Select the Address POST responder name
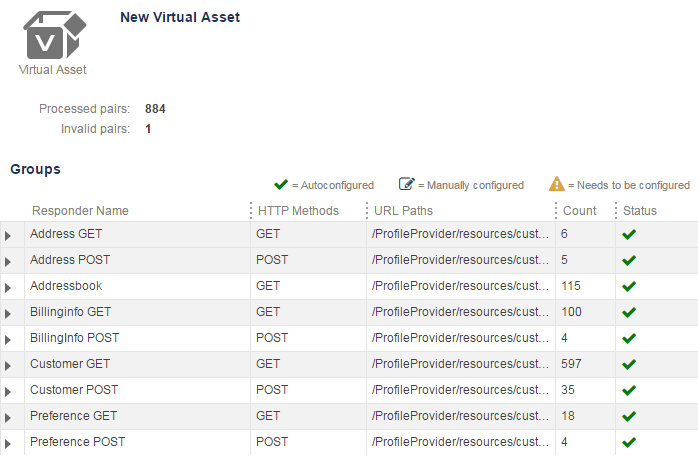 tap(70, 260)
